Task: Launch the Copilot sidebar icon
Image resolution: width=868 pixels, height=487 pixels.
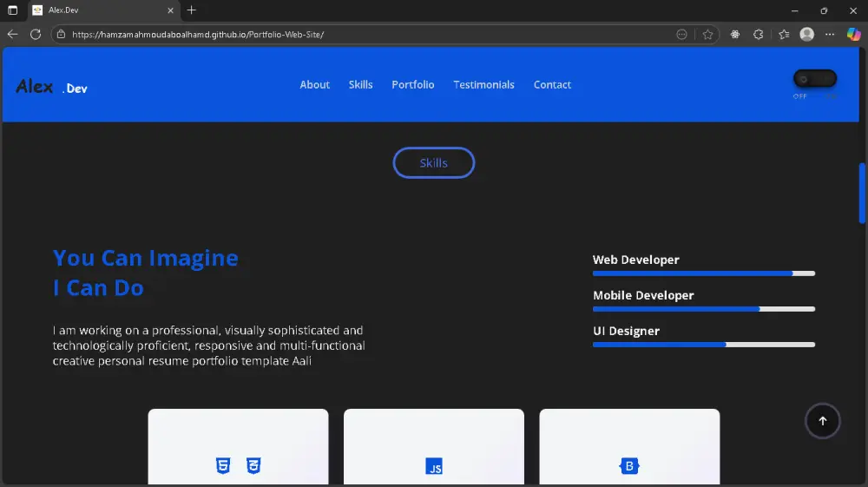Action: (x=853, y=35)
